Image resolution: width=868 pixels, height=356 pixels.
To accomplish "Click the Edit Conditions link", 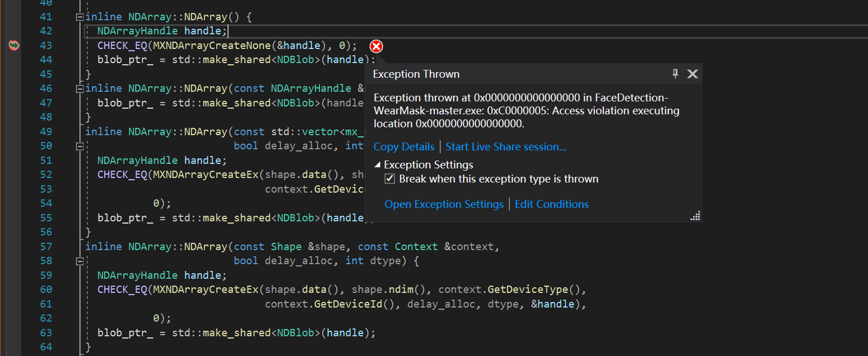I will coord(551,204).
